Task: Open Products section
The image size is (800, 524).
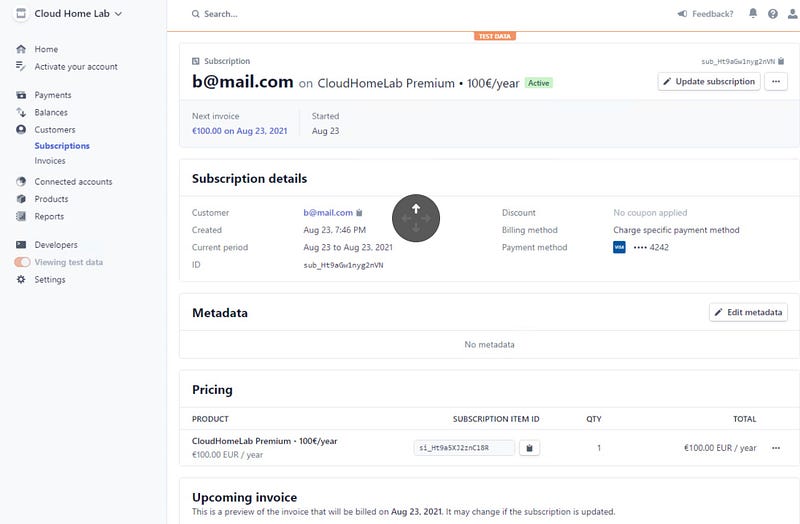Action: (x=51, y=199)
